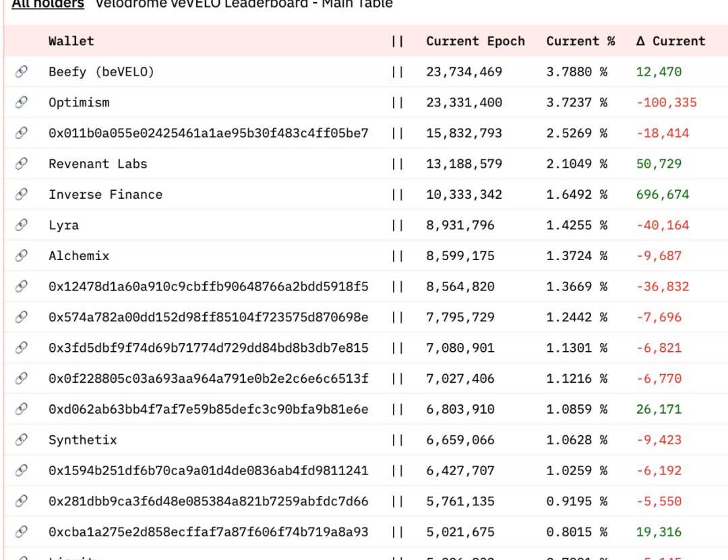Screen dimensions: 728x560
Task: Sort by the Current % column header
Action: click(x=580, y=41)
